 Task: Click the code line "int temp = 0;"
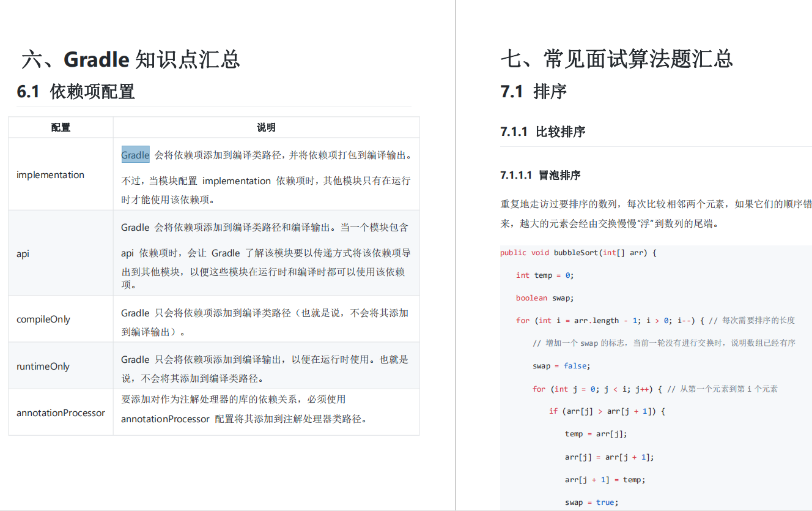[x=545, y=275]
